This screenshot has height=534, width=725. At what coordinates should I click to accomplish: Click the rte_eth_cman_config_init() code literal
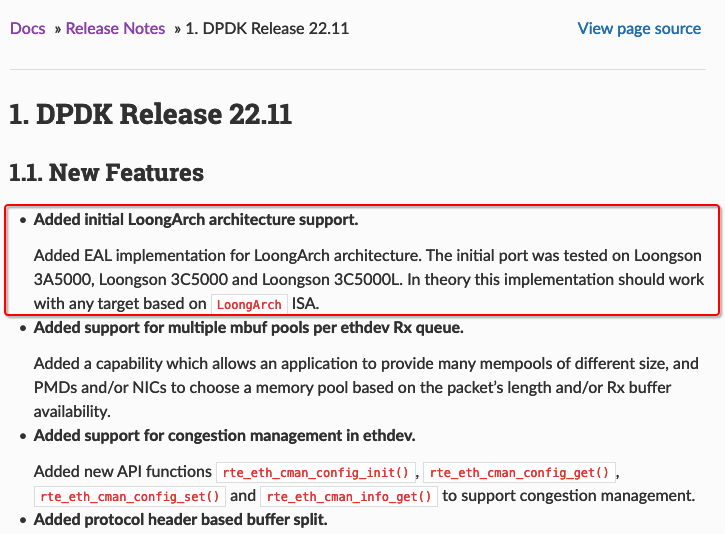[x=318, y=472]
